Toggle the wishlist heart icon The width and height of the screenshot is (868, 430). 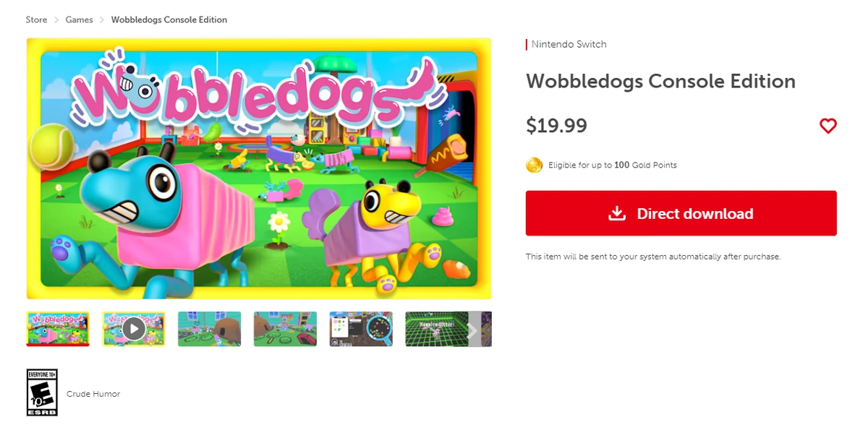(x=828, y=126)
